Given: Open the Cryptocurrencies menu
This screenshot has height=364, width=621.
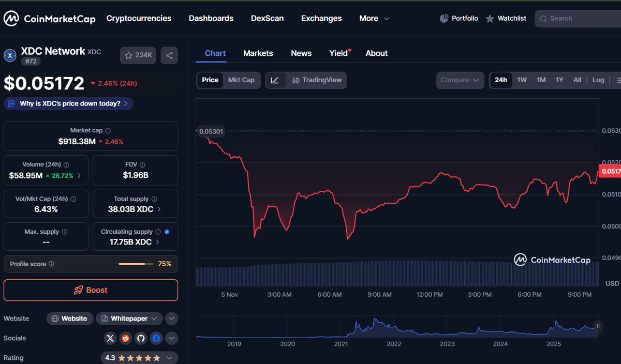Looking at the screenshot, I should [x=139, y=18].
